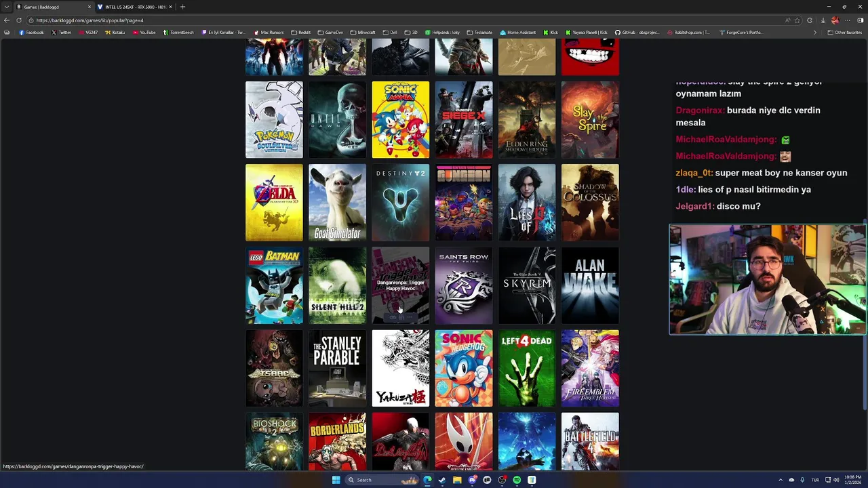Open the Twitter bookmark
Viewport: 868px width, 488px height.
coord(61,33)
